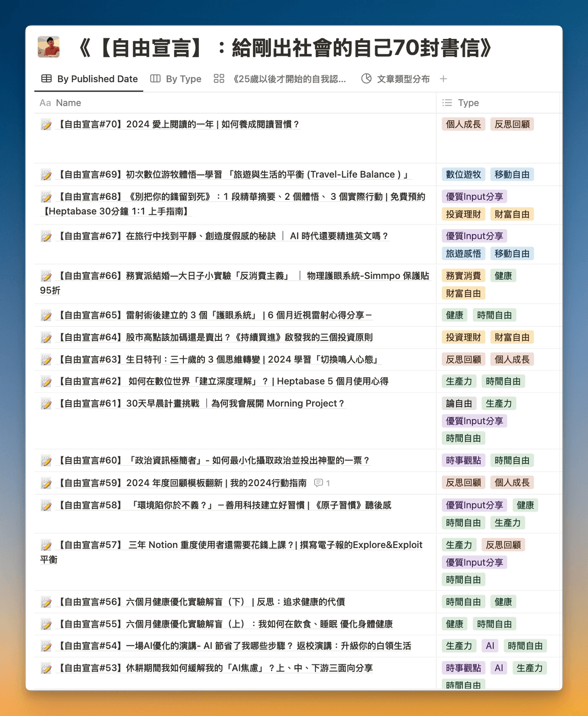The width and height of the screenshot is (588, 716).
Task: Click the AI tag on article #54
Action: pos(490,646)
